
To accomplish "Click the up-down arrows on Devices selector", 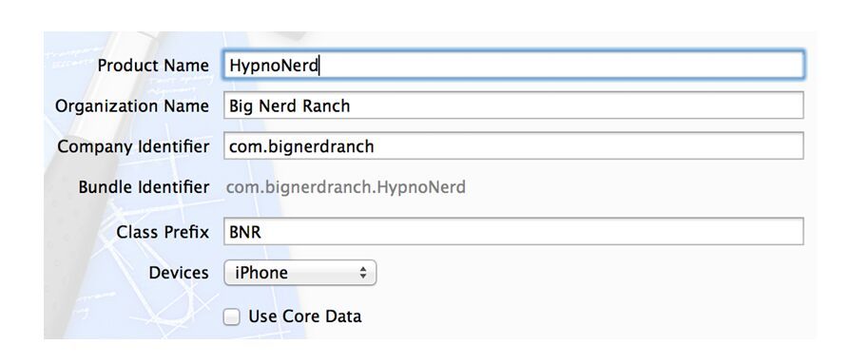I will coord(363,273).
